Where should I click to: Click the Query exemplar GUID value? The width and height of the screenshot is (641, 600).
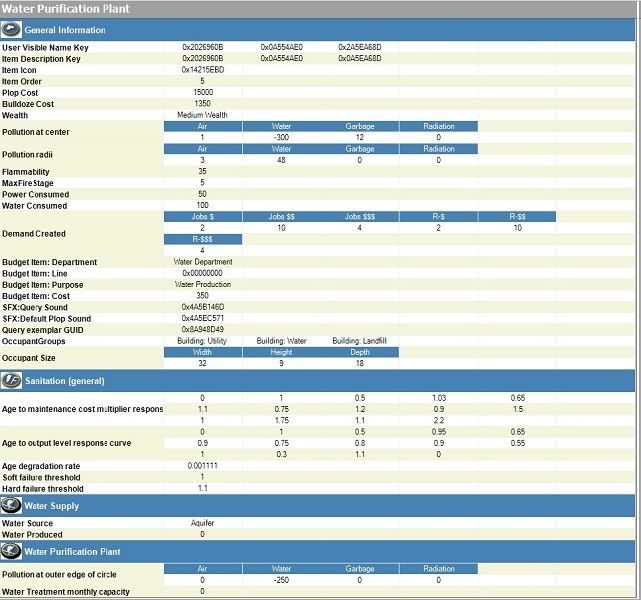point(202,329)
